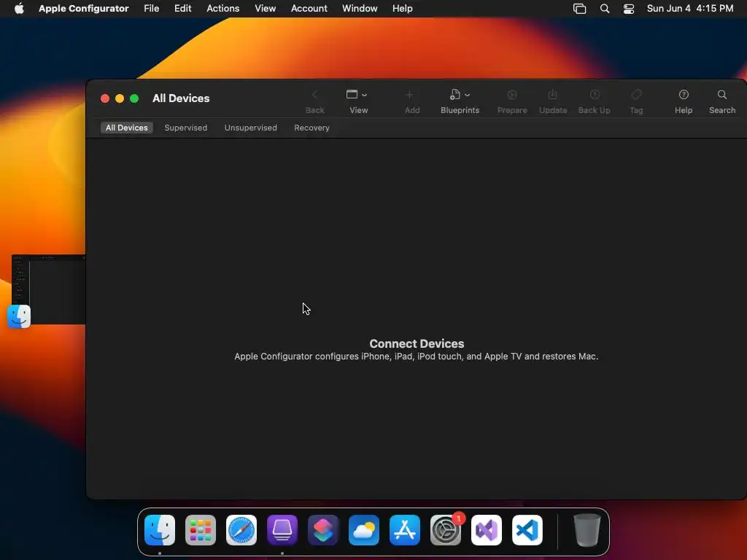Open the Apple menu
747x560 pixels.
[19, 8]
